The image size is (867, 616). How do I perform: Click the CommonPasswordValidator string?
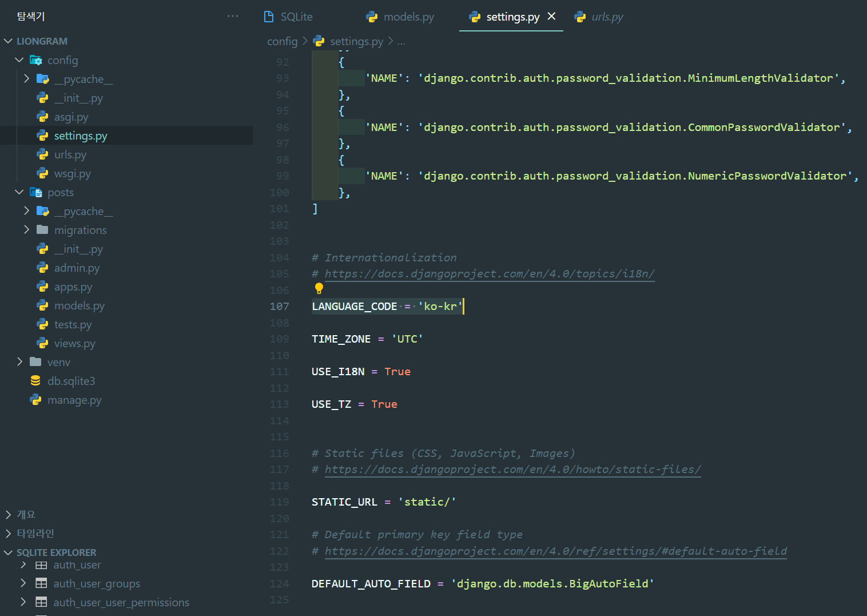(632, 127)
